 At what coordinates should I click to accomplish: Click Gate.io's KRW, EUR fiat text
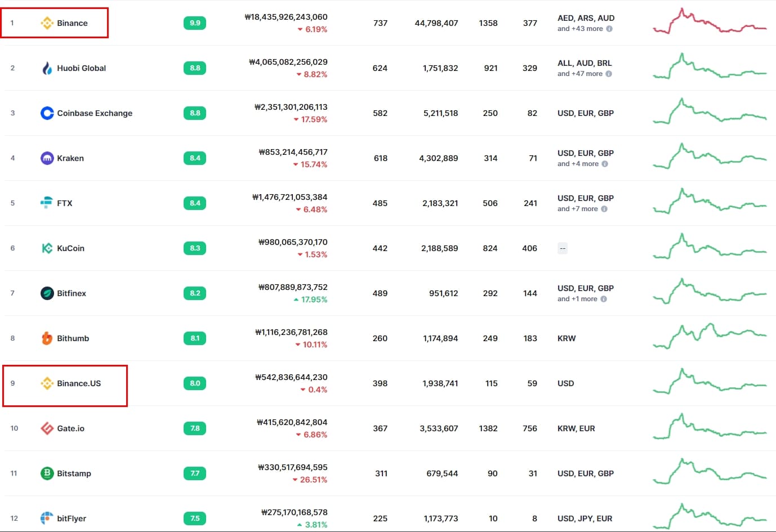pyautogui.click(x=576, y=428)
